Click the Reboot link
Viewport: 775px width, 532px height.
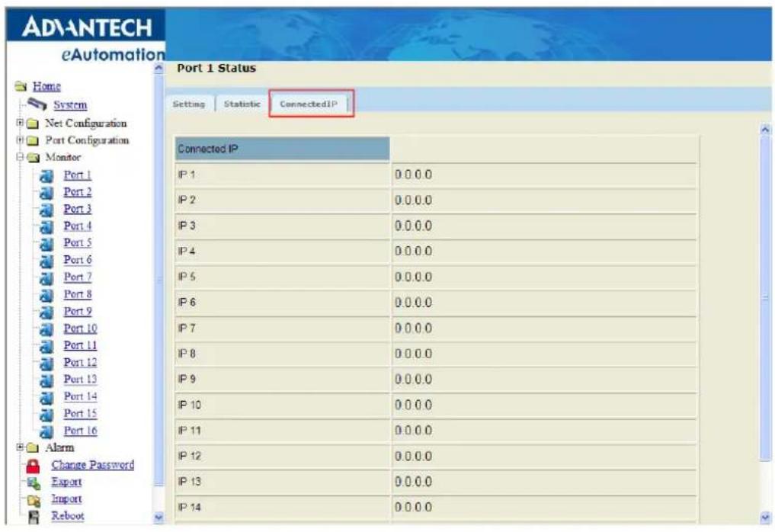coord(67,516)
